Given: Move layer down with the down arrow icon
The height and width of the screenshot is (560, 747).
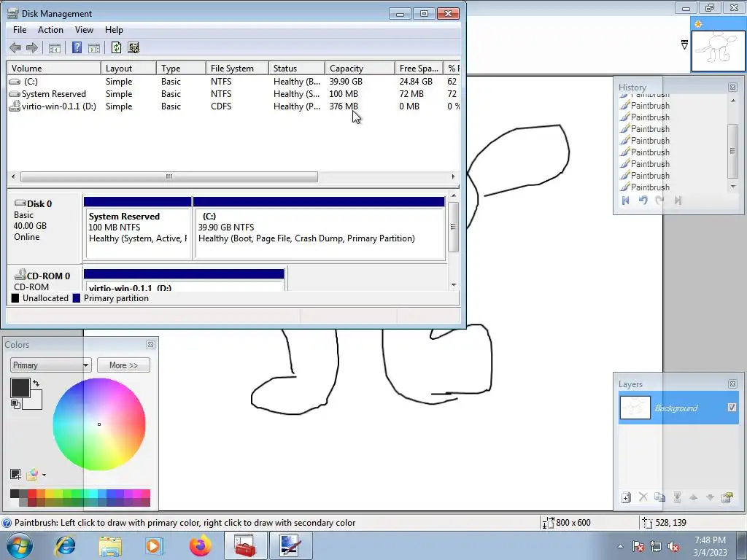Looking at the screenshot, I should pyautogui.click(x=710, y=497).
